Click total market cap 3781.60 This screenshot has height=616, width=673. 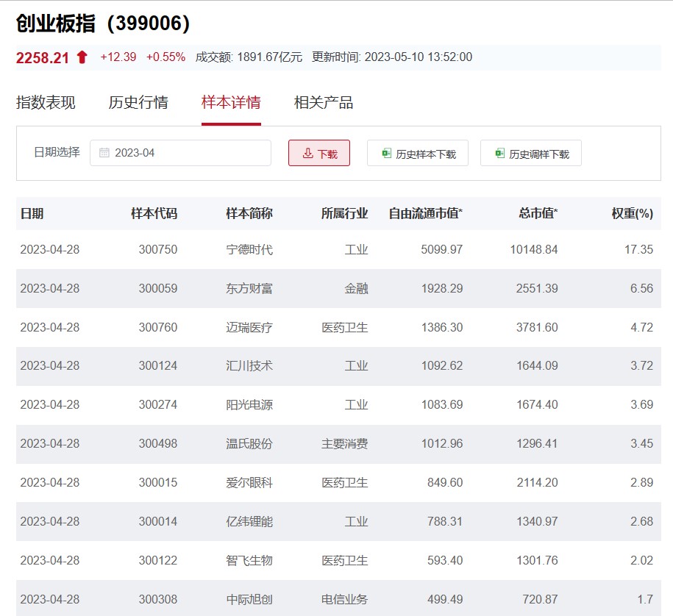click(537, 328)
